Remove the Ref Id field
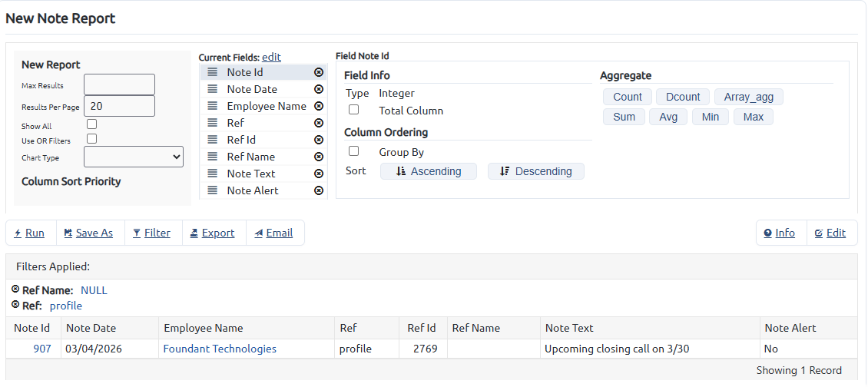Image resolution: width=868 pixels, height=387 pixels. click(319, 140)
